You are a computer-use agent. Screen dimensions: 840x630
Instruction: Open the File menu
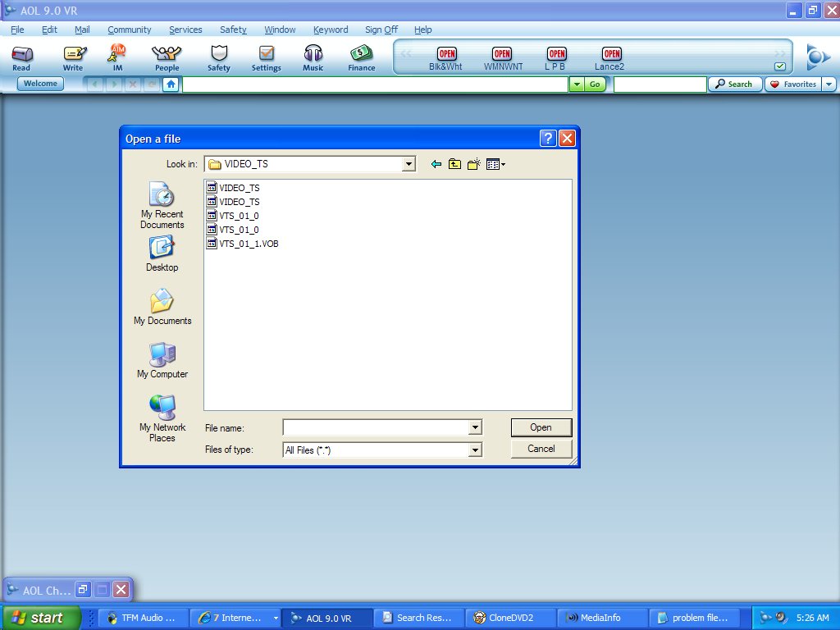(17, 30)
